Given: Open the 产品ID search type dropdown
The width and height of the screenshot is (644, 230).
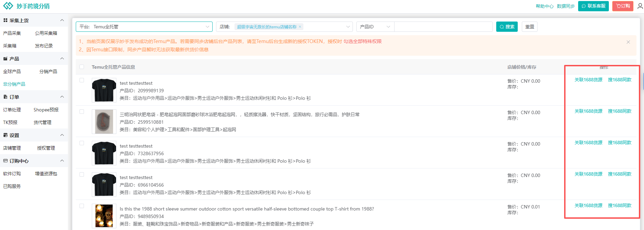Looking at the screenshot, I should [375, 27].
